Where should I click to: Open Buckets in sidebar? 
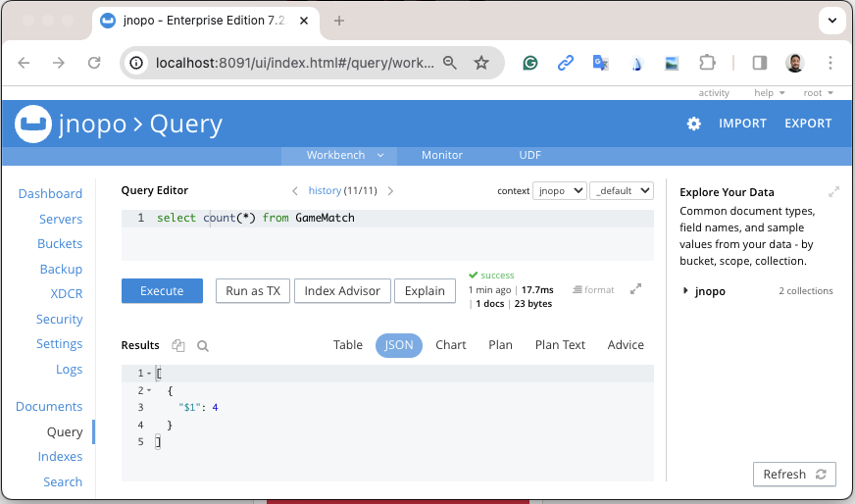click(60, 244)
